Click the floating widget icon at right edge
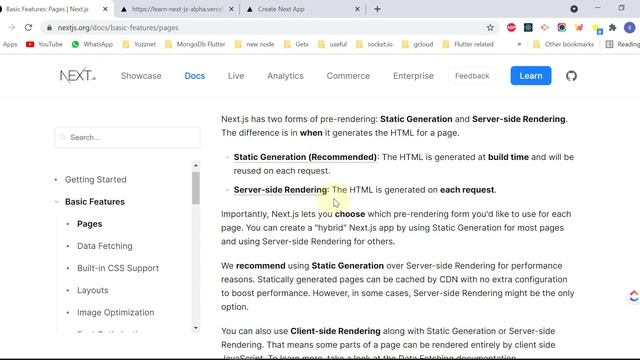Viewport: 640px width, 360px height. (x=633, y=296)
